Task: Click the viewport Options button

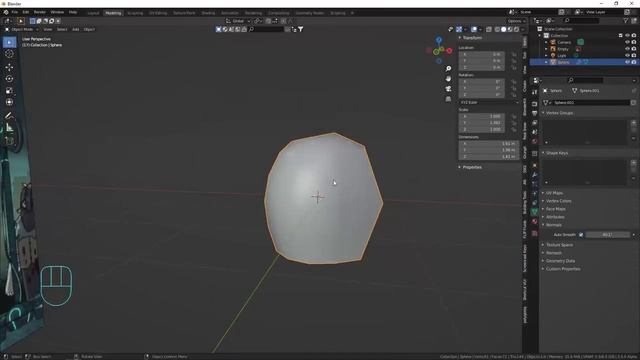Action: point(516,21)
